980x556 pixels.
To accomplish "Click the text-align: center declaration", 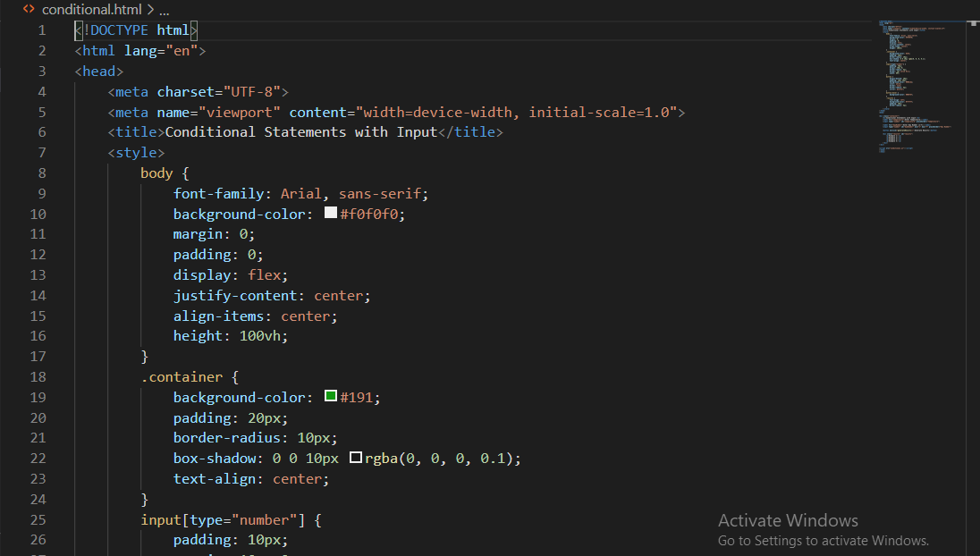I will tap(251, 479).
